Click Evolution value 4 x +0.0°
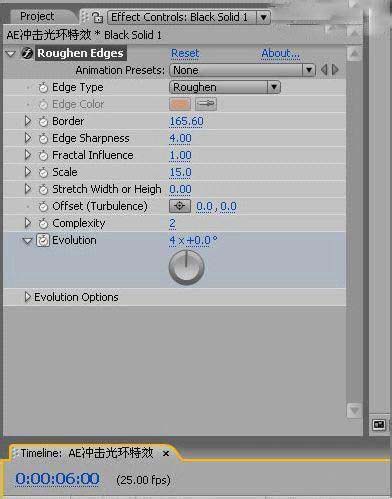This screenshot has width=392, height=499. coord(193,240)
